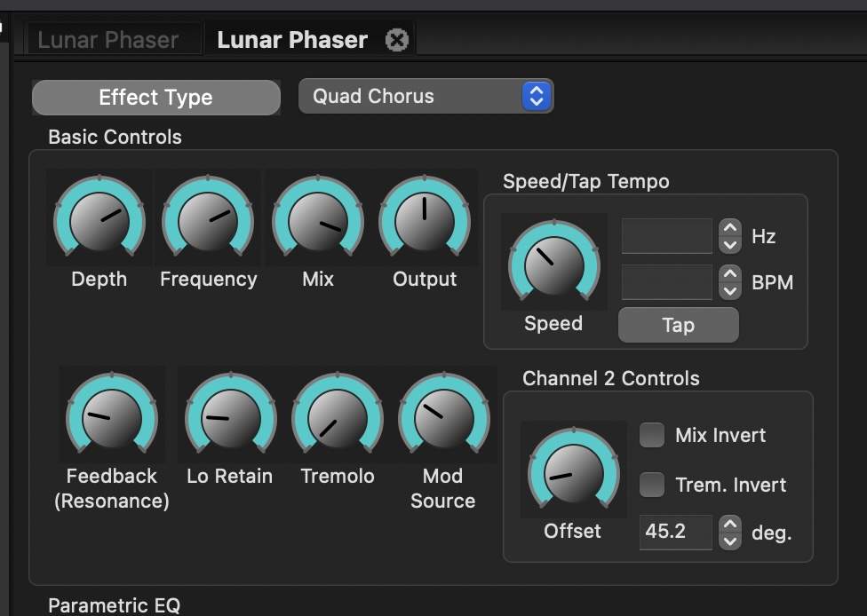Click the Hz value input field
Viewport: 867px width, 616px height.
click(667, 236)
